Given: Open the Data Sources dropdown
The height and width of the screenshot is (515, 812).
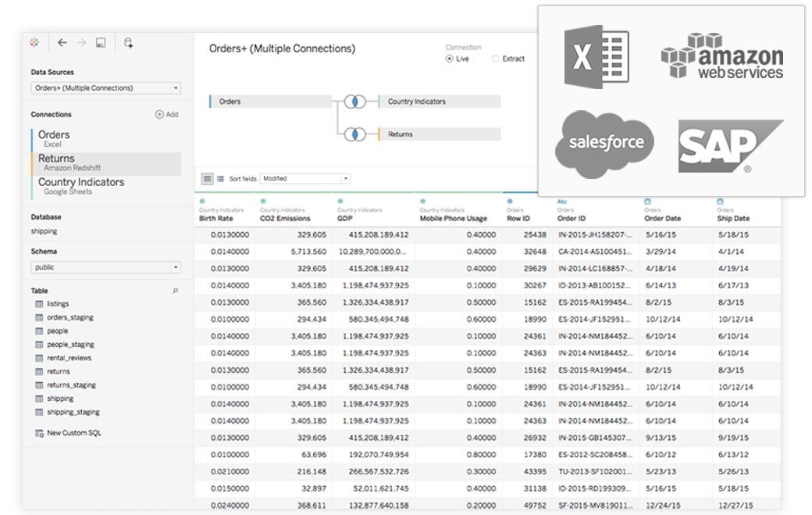Looking at the screenshot, I should click(105, 88).
